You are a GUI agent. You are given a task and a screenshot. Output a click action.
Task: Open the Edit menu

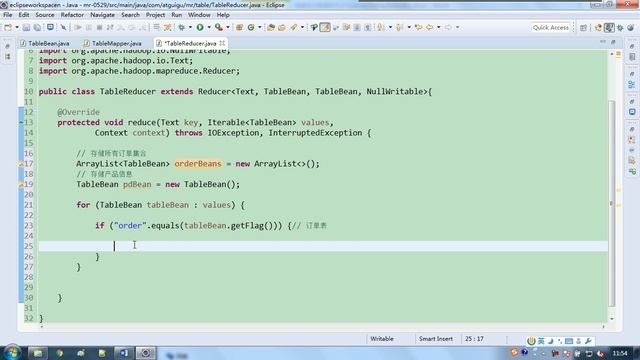[x=24, y=15]
